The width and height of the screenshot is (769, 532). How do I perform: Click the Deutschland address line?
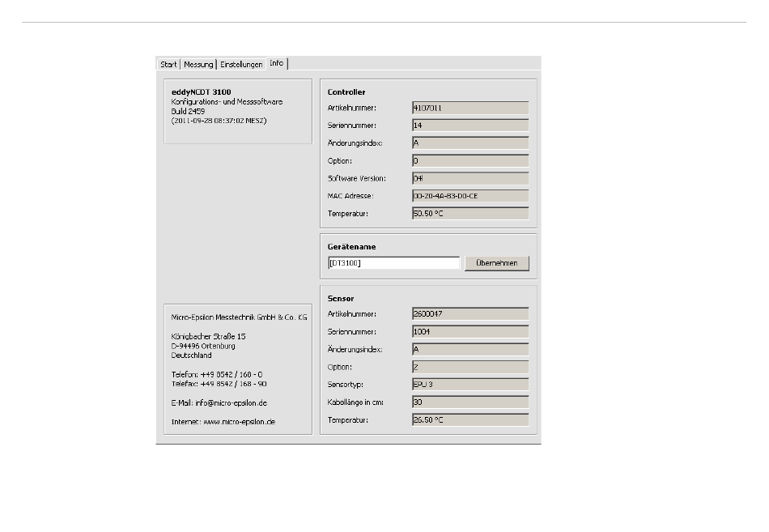click(191, 355)
